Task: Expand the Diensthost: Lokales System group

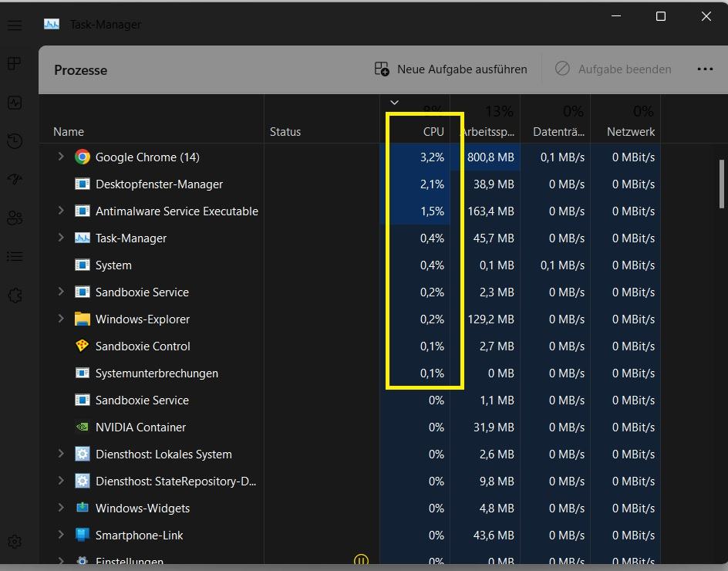Action: pyautogui.click(x=61, y=454)
